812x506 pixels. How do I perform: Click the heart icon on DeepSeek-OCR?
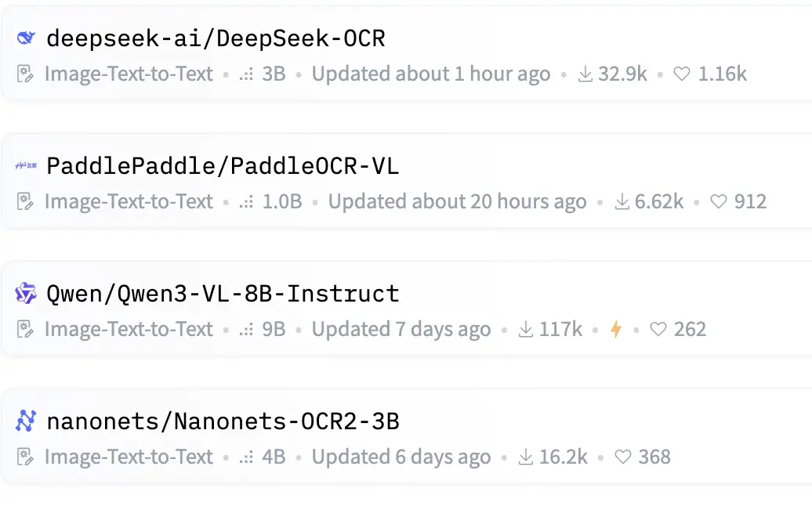pyautogui.click(x=682, y=74)
